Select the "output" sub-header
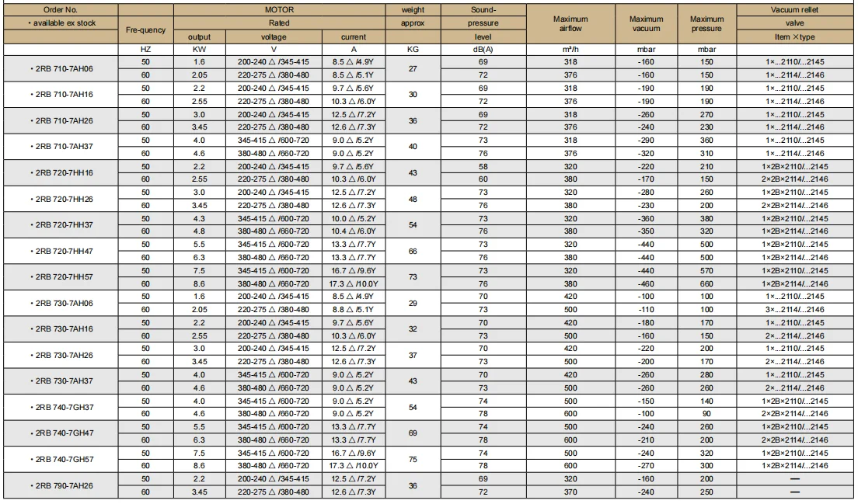858x504 pixels. tap(199, 36)
